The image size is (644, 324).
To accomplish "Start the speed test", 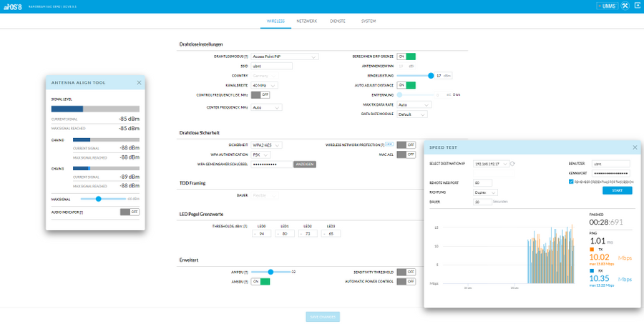I will [x=618, y=190].
